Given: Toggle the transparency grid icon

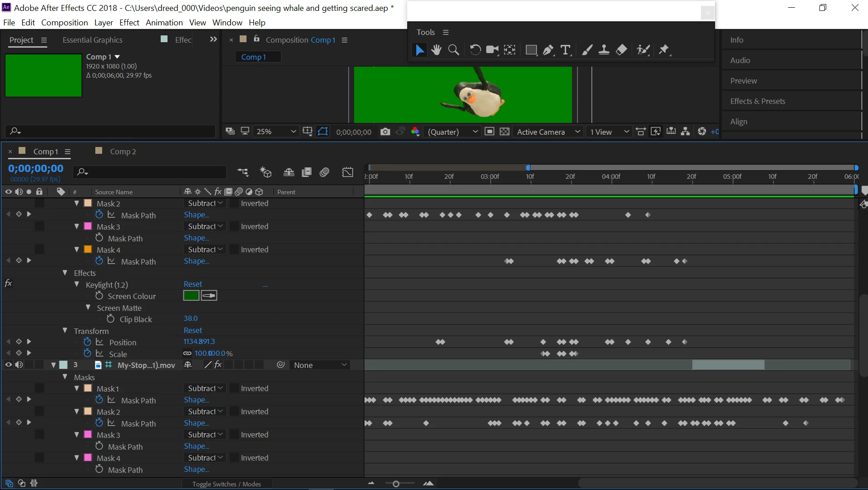Looking at the screenshot, I should tap(504, 132).
